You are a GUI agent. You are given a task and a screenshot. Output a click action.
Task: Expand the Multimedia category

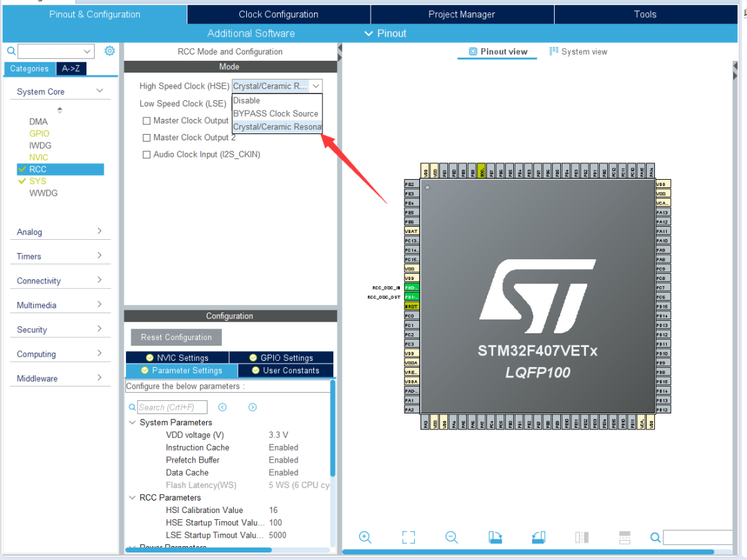tap(100, 304)
